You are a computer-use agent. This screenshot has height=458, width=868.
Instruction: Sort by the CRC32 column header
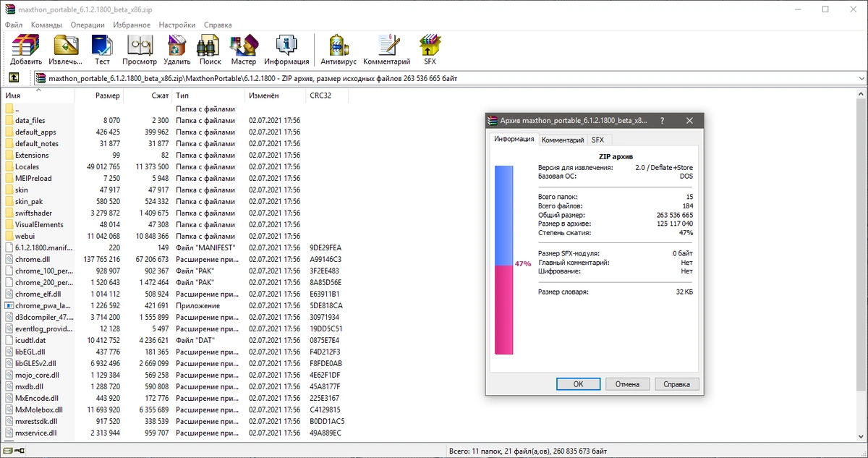point(327,96)
